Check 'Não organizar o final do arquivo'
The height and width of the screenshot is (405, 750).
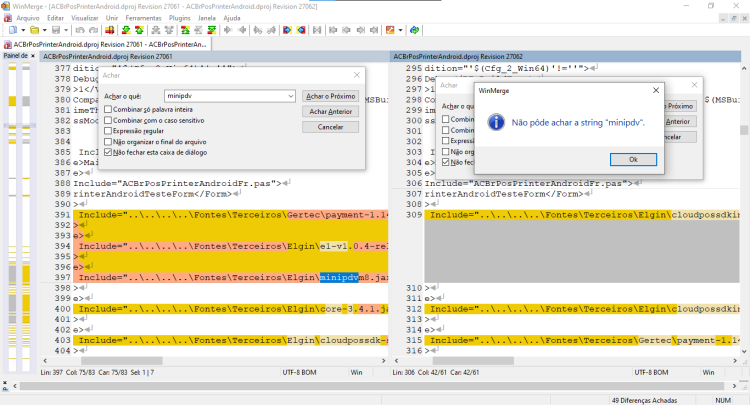pos(108,142)
